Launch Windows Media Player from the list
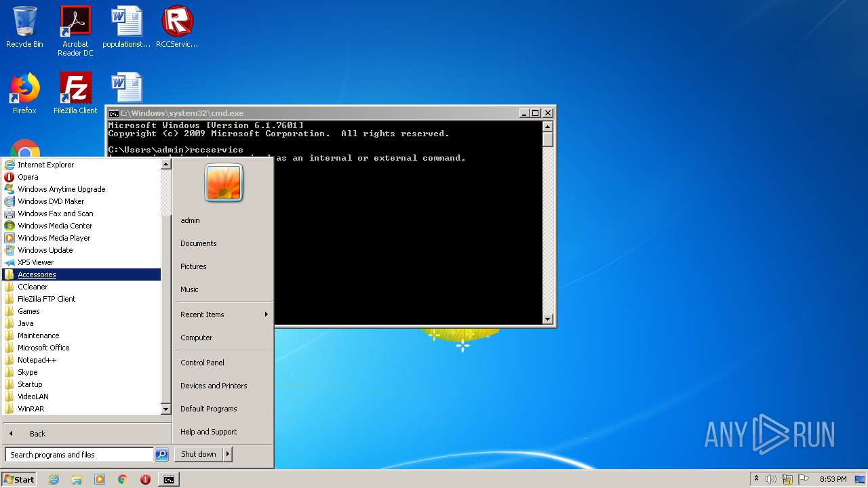Image resolution: width=868 pixels, height=488 pixels. (81, 238)
